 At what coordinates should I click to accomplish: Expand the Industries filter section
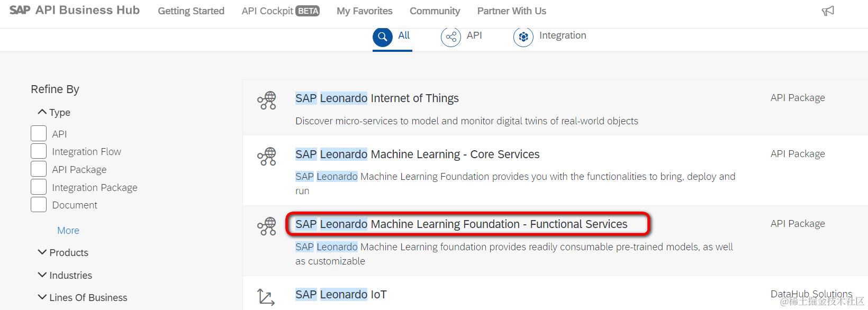tap(42, 275)
